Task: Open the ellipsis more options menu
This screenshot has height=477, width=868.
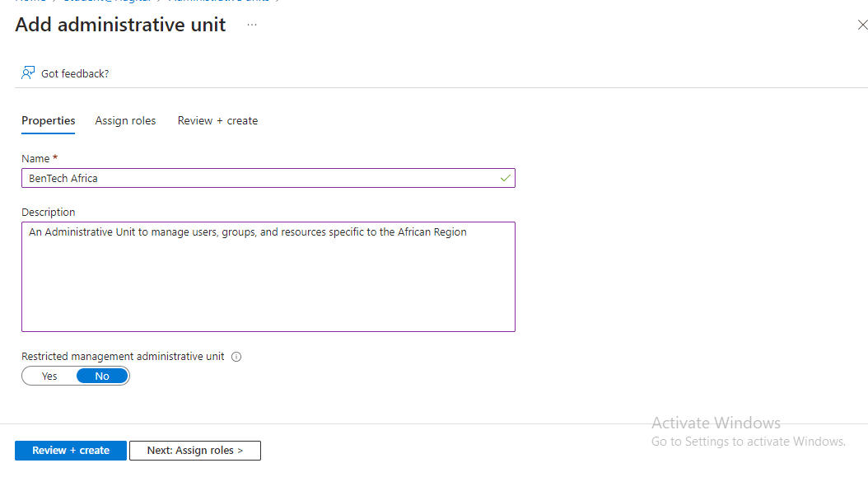Action: (252, 25)
